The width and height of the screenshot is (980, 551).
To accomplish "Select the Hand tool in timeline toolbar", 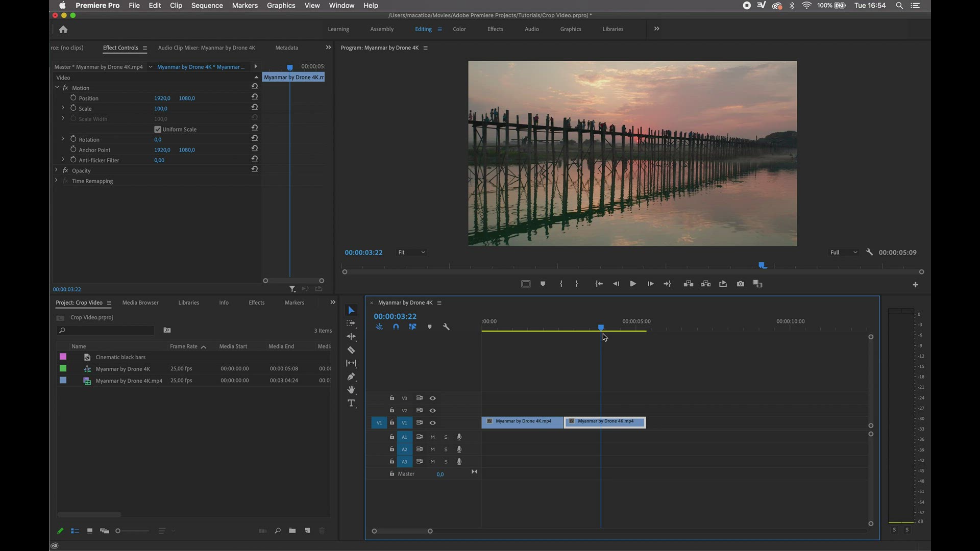I will [x=351, y=390].
